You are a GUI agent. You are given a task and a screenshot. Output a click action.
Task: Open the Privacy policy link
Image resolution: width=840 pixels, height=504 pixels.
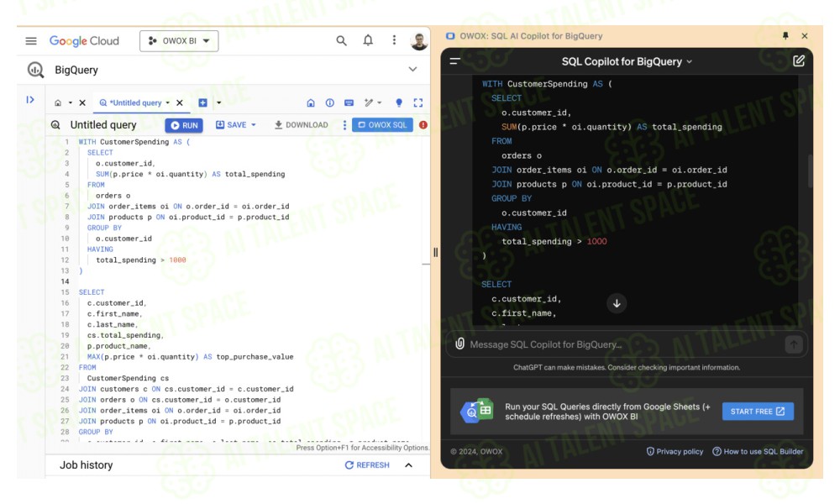point(675,452)
